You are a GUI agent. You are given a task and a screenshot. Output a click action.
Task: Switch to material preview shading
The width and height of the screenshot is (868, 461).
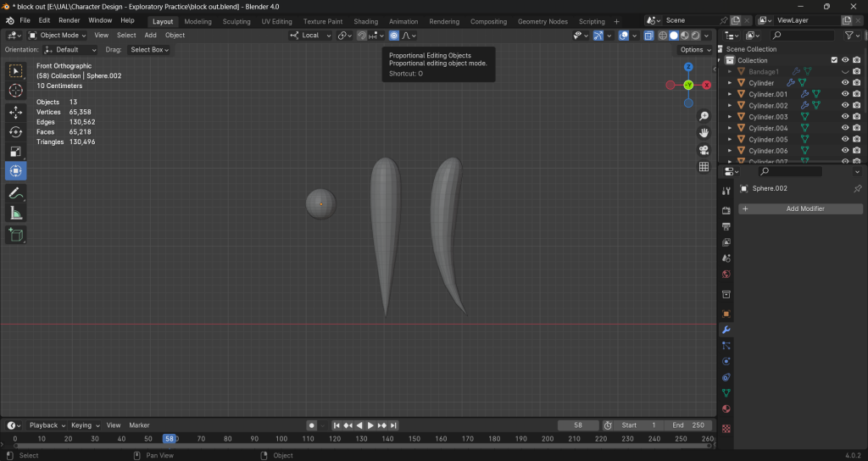pos(685,36)
